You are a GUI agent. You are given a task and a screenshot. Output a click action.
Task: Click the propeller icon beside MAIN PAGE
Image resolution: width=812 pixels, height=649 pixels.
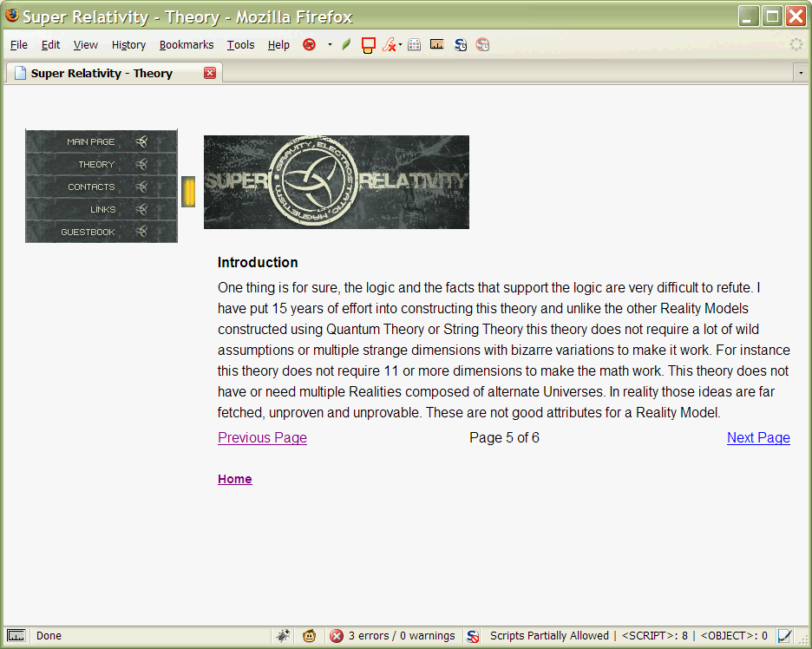[x=142, y=141]
